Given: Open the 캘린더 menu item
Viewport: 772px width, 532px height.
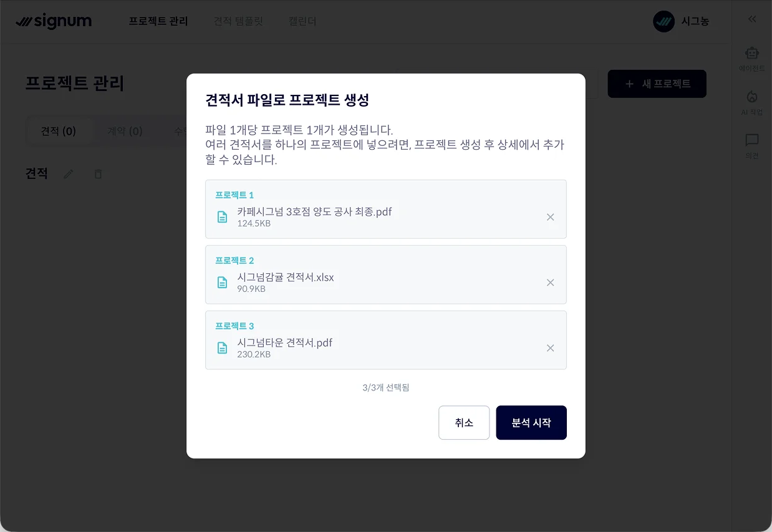Looking at the screenshot, I should 302,21.
